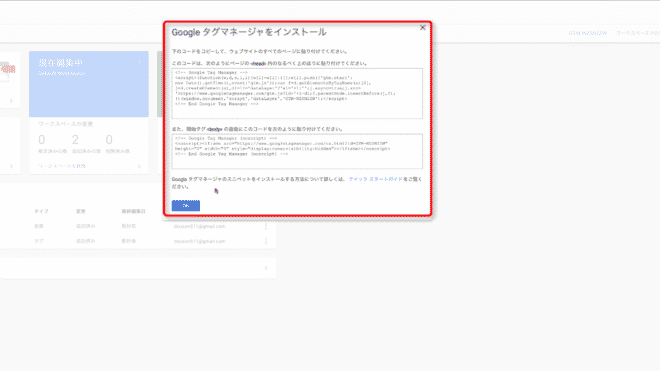The width and height of the screenshot is (660, 371).
Task: Click the 変更 column header
Action: [x=80, y=211]
